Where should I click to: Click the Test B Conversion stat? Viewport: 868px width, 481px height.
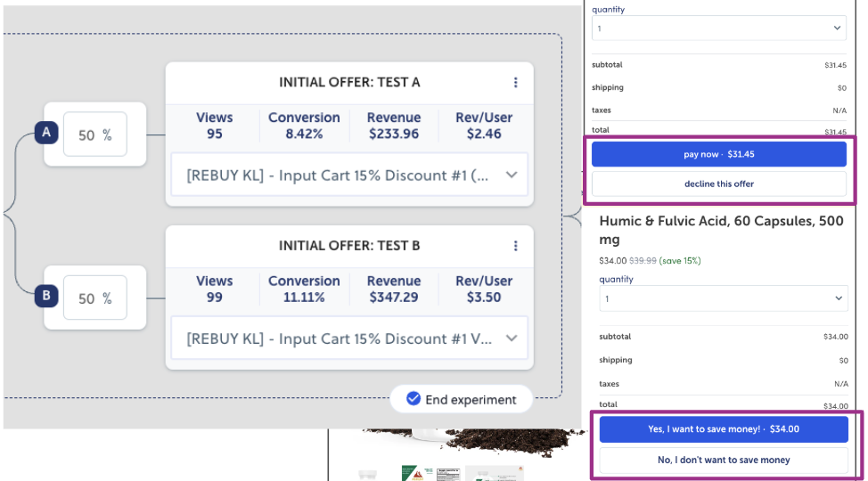304,289
